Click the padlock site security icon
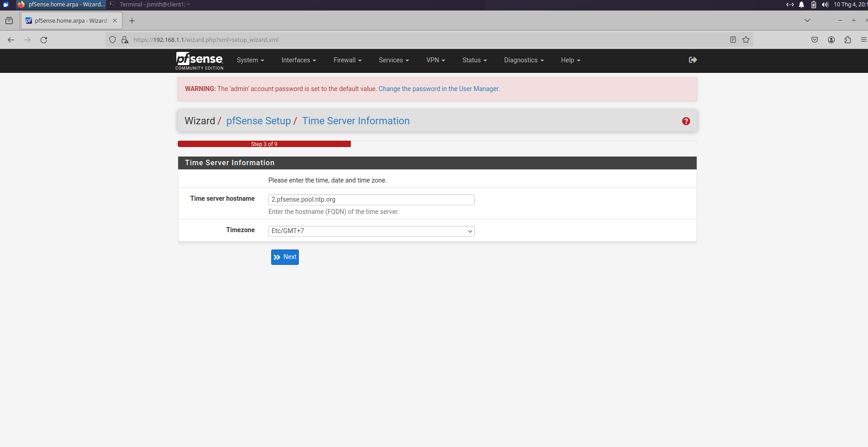 (x=125, y=40)
